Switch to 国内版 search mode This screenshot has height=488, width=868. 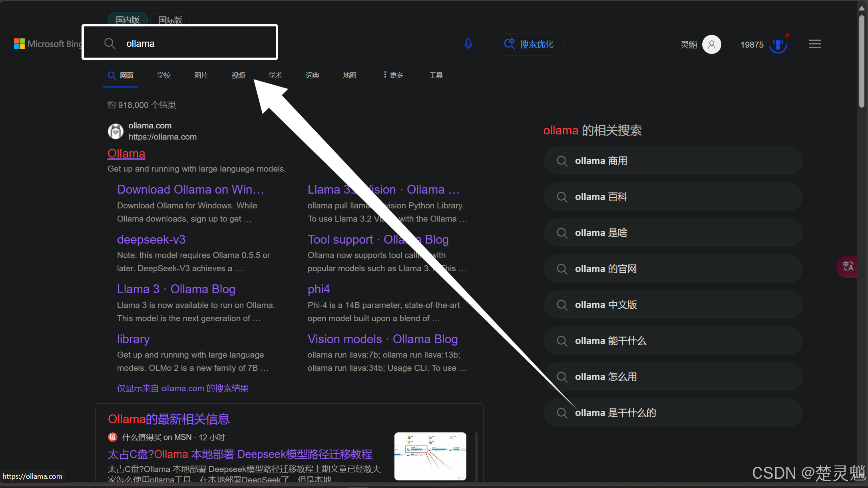click(127, 20)
